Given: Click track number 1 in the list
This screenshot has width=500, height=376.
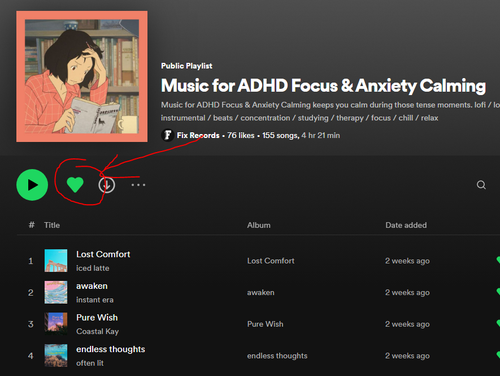Looking at the screenshot, I should (x=31, y=261).
